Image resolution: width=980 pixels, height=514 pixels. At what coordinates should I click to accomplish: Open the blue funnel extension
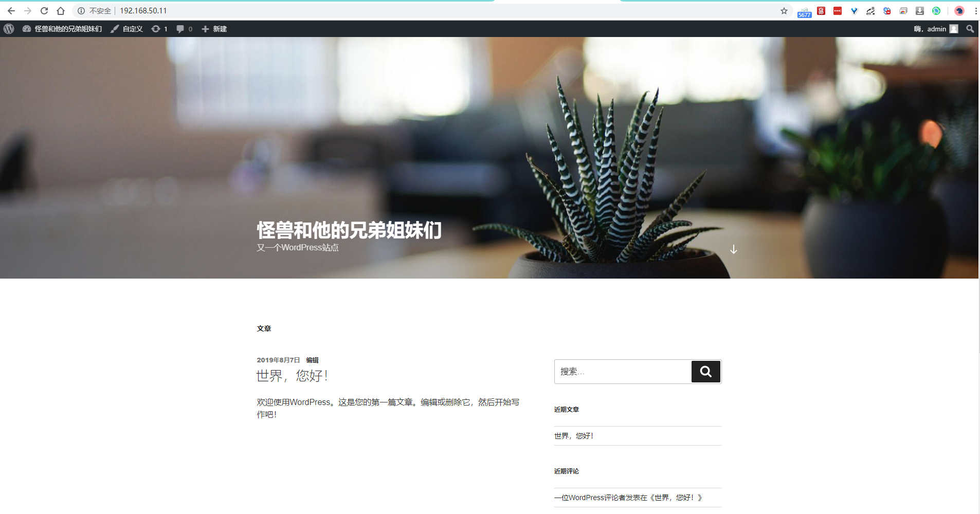(x=854, y=11)
